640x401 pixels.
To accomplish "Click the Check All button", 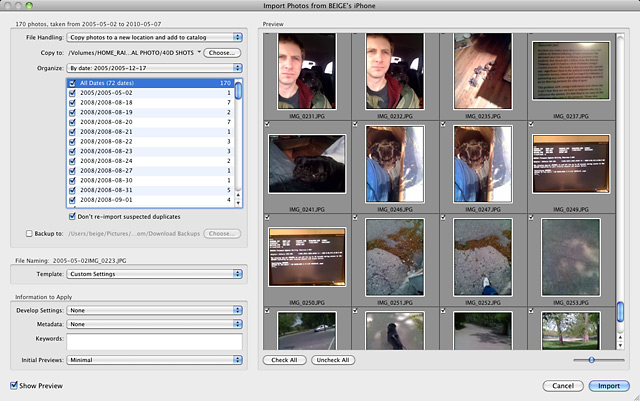I will [x=284, y=360].
